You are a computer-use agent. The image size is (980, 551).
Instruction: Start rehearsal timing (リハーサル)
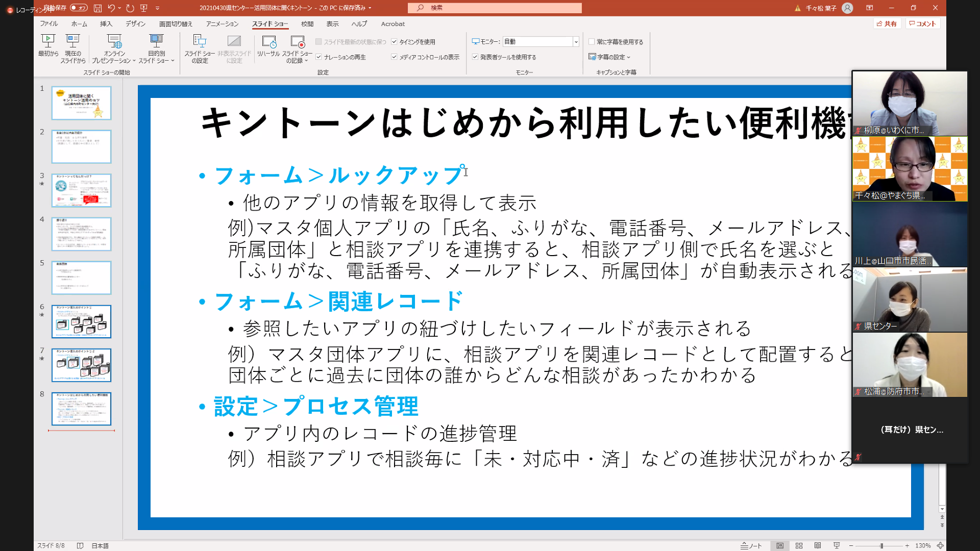[268, 45]
